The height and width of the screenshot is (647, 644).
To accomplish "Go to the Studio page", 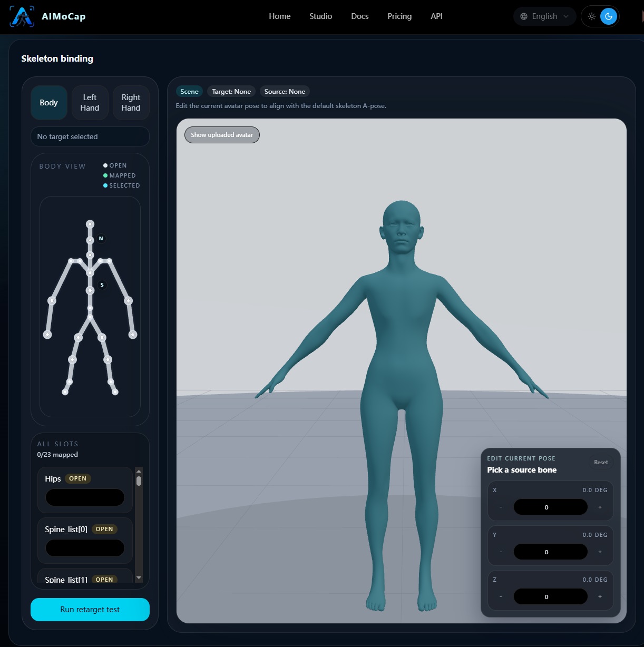I will pyautogui.click(x=320, y=16).
